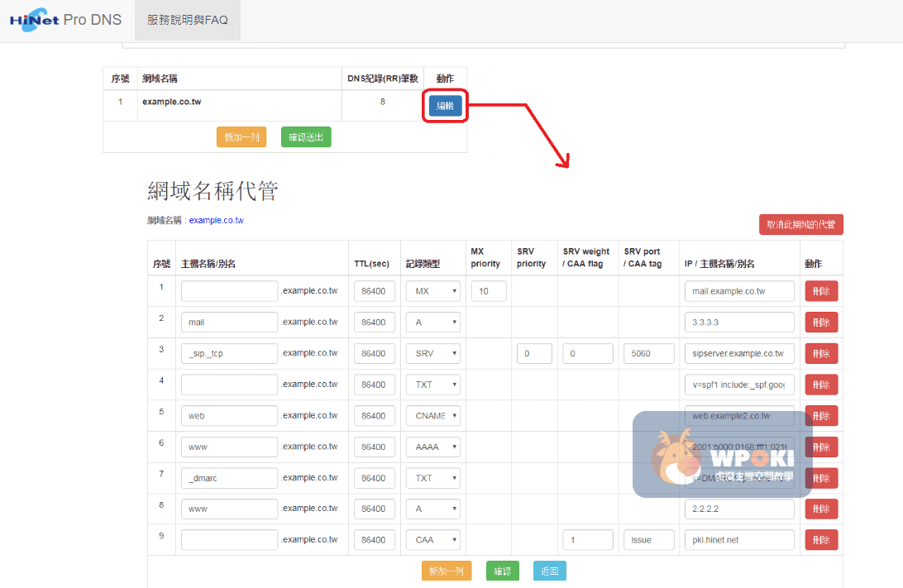The image size is (903, 588).
Task: Focus the SRV port field showing 5060
Action: pyautogui.click(x=648, y=353)
